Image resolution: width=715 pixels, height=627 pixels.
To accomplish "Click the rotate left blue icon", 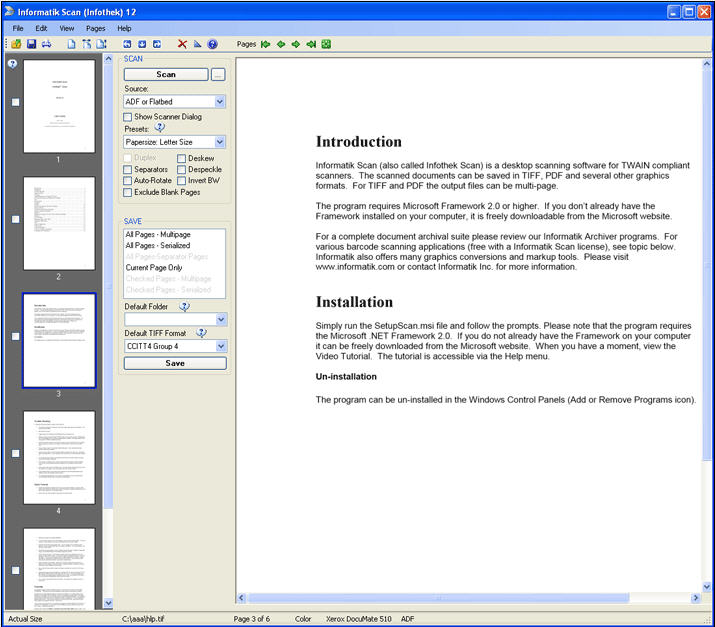I will [127, 44].
